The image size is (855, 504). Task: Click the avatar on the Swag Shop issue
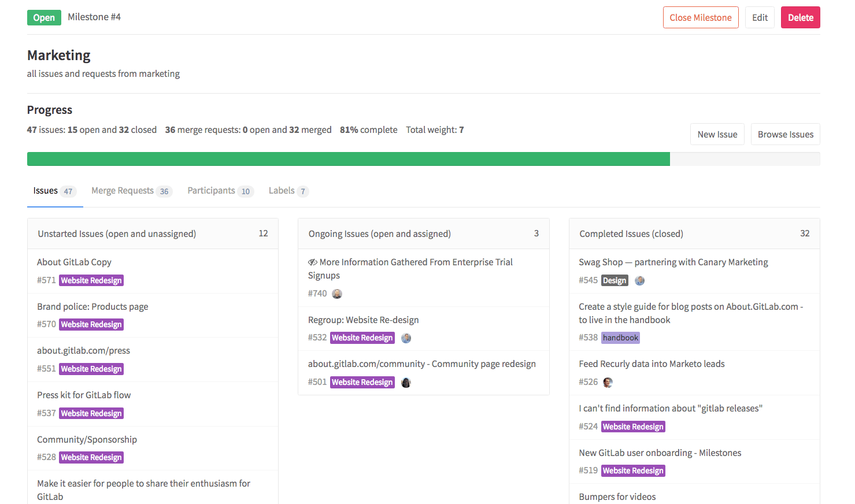tap(639, 280)
